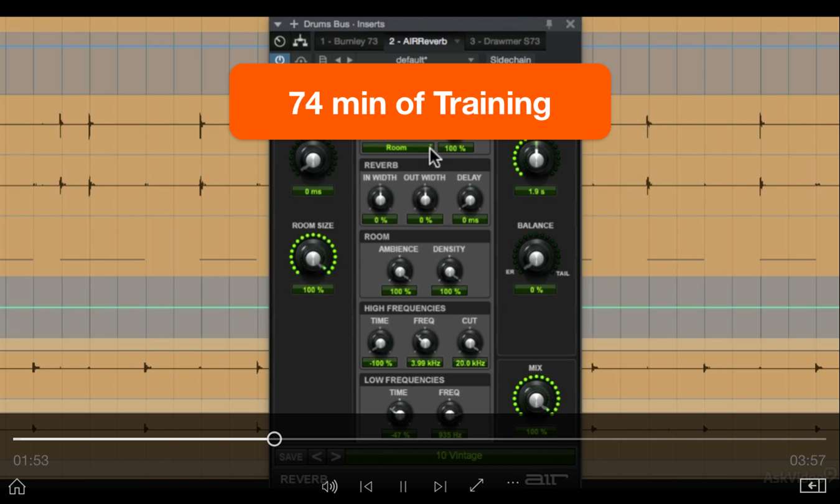840x504 pixels.
Task: Click the exit arrow icon at bottom right
Action: coord(813,485)
